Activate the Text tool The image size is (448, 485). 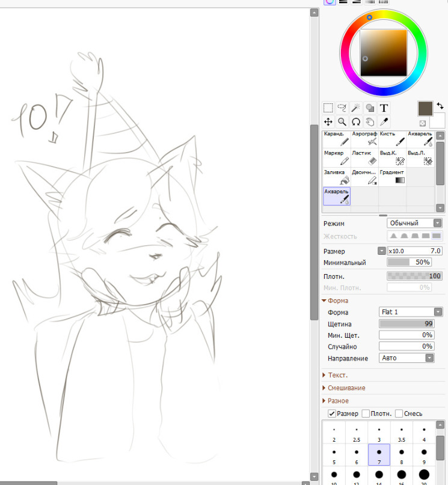tap(384, 108)
